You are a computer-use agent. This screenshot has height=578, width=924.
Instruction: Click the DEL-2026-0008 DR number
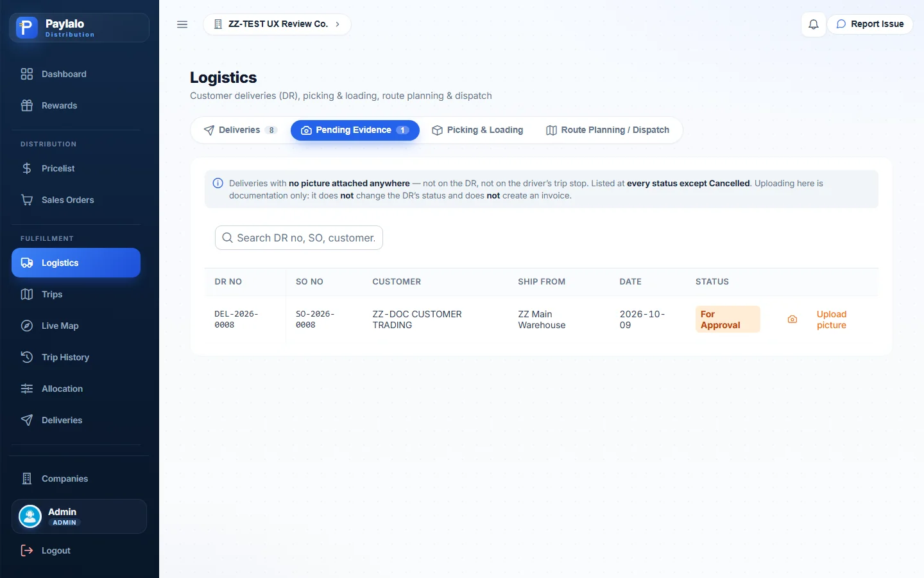[x=236, y=319]
